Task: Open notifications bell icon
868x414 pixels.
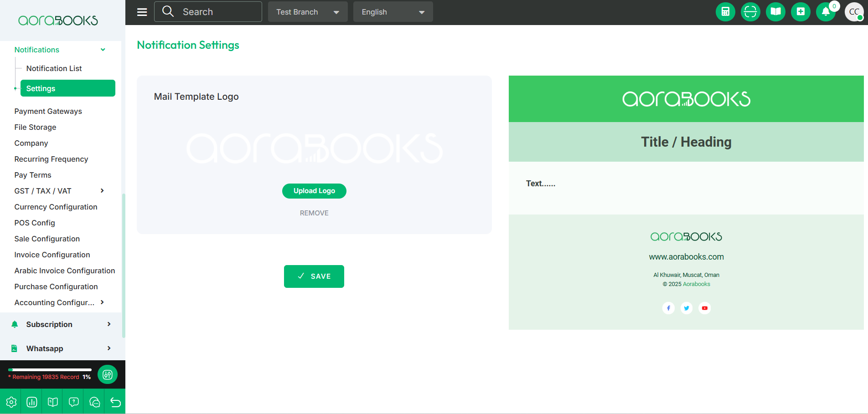Action: pos(826,12)
